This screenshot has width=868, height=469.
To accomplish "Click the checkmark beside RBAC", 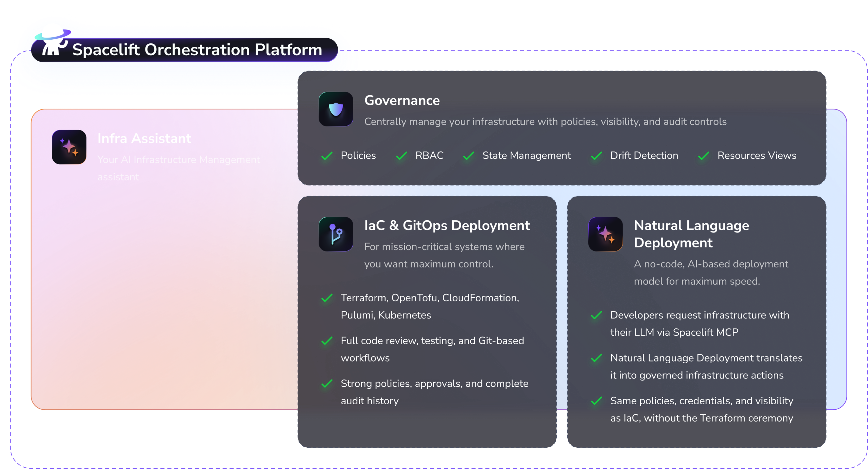I will pos(401,156).
